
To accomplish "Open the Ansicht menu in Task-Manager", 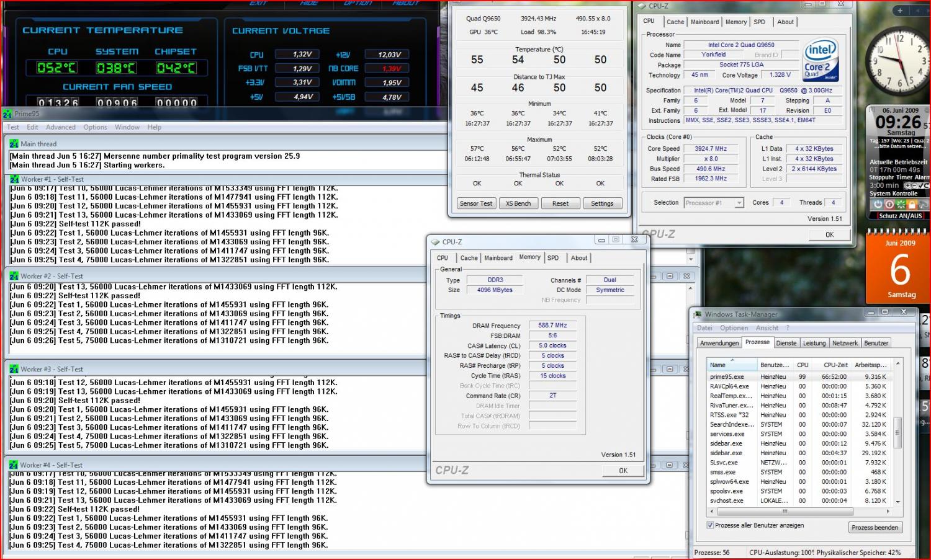I will 767,328.
